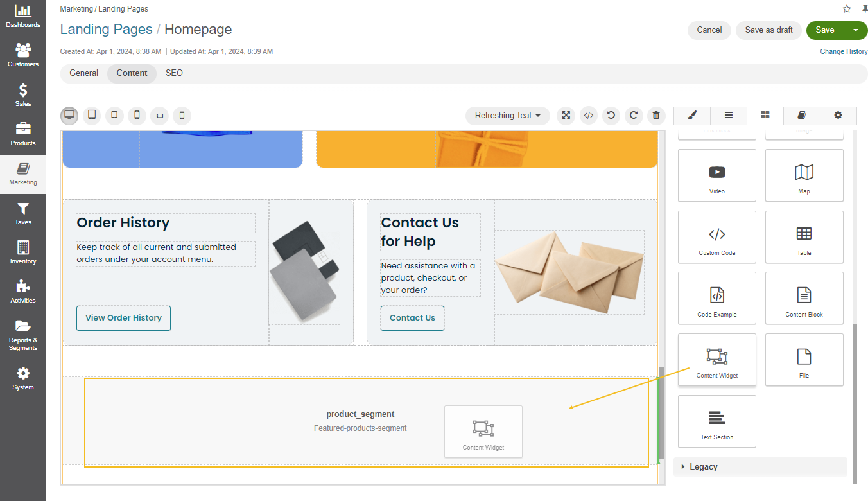
Task: Pin this page using pushpin icon
Action: 864,9
